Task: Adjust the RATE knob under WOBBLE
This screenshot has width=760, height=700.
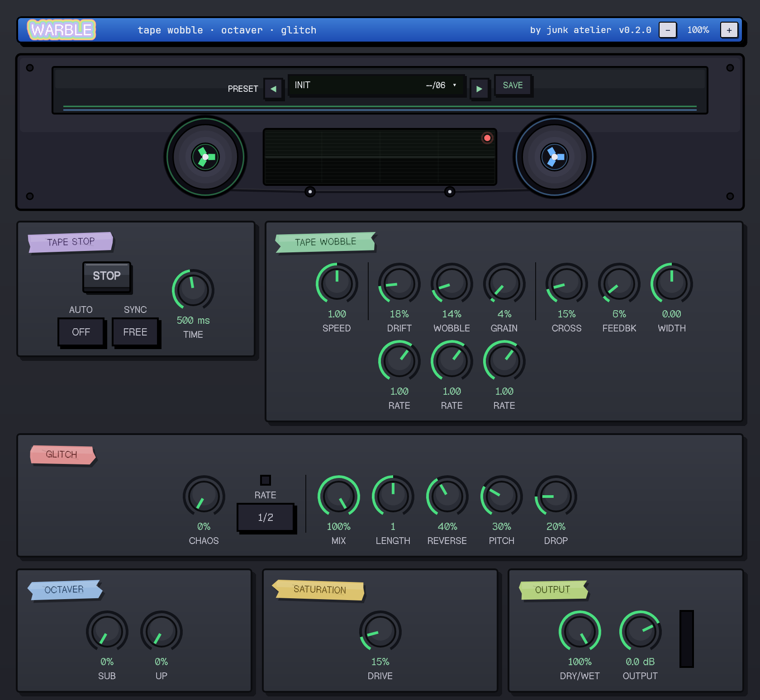Action: click(x=452, y=361)
